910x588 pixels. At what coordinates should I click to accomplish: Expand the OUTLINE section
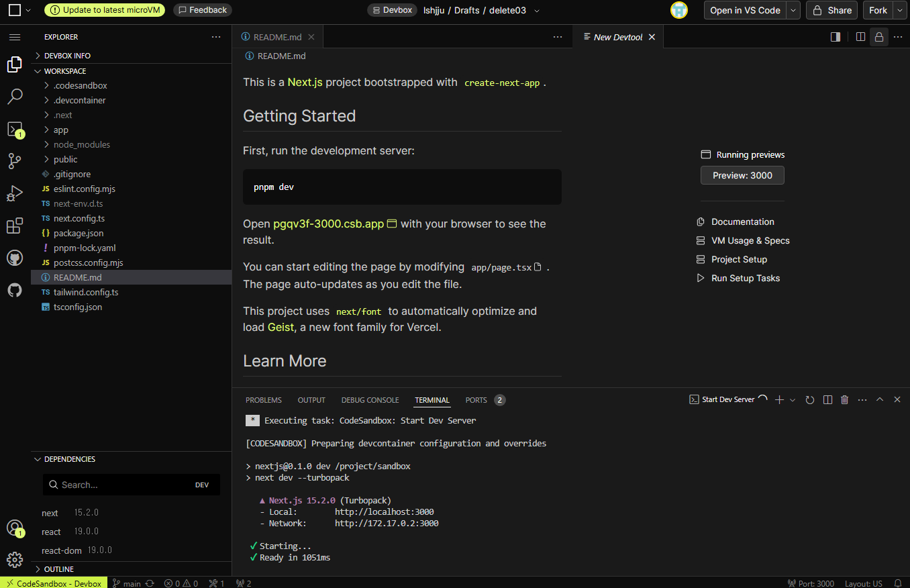pos(131,569)
